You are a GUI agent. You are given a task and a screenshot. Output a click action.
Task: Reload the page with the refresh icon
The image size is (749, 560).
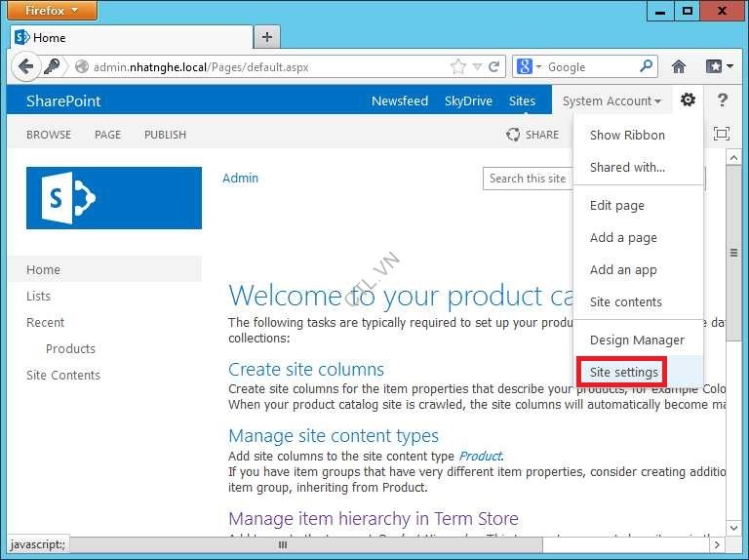tap(494, 67)
